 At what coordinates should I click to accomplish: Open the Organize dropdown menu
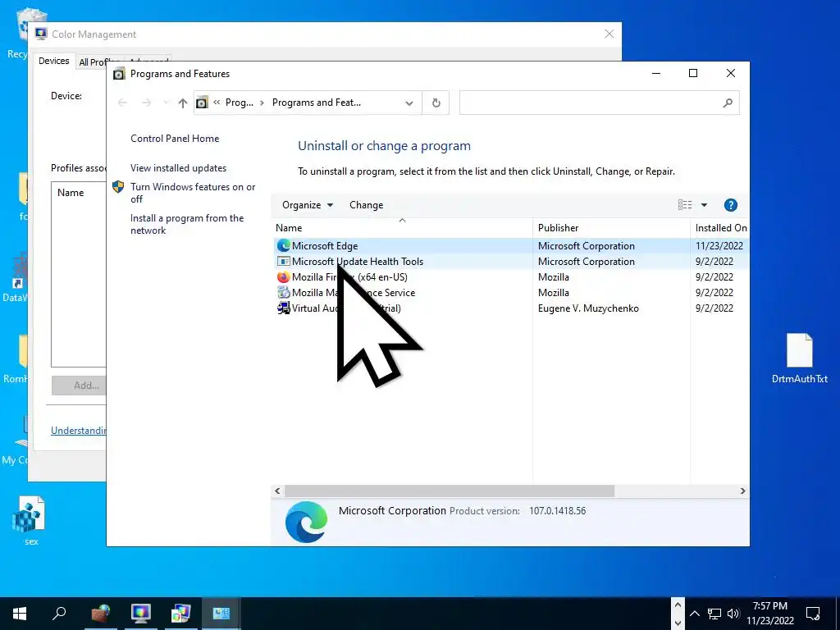coord(308,205)
